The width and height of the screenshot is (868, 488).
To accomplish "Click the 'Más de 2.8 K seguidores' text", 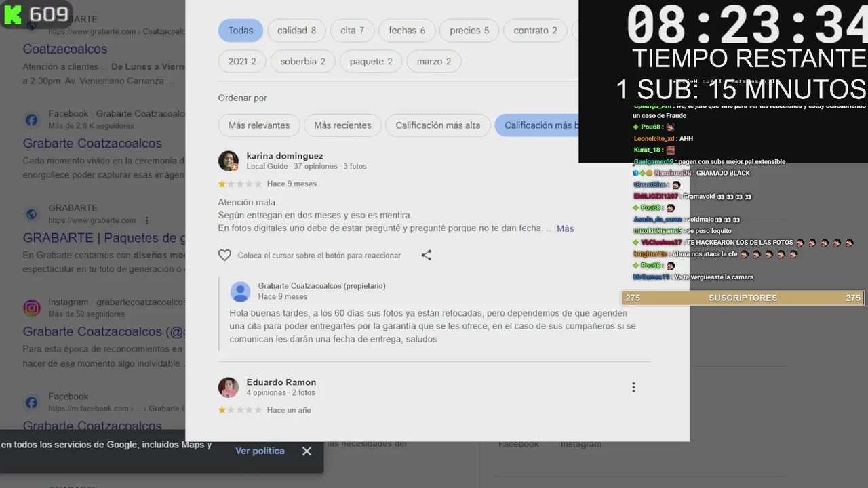I will [91, 126].
